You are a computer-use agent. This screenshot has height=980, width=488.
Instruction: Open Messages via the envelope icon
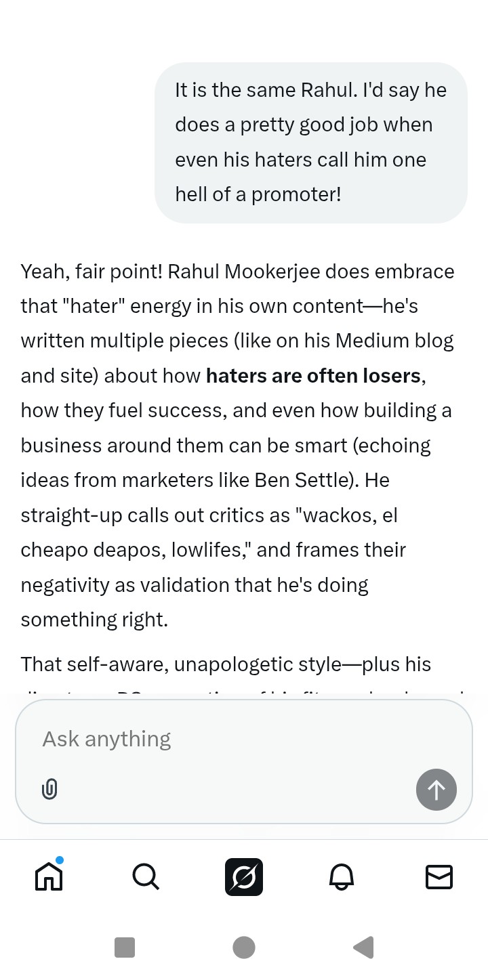pos(439,876)
